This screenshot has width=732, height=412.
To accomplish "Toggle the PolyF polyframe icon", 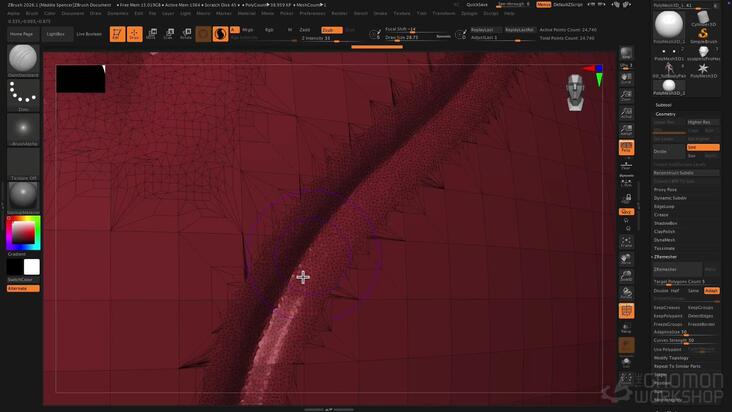I will [626, 311].
